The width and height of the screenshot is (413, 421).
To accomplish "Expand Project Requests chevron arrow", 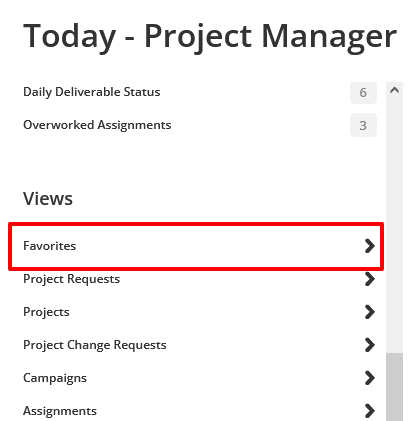I will (370, 279).
